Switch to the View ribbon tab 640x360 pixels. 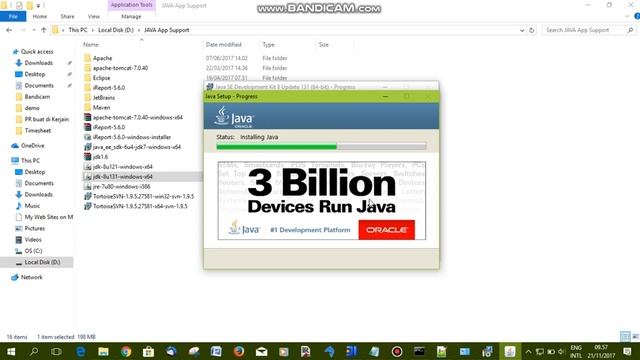click(x=93, y=16)
